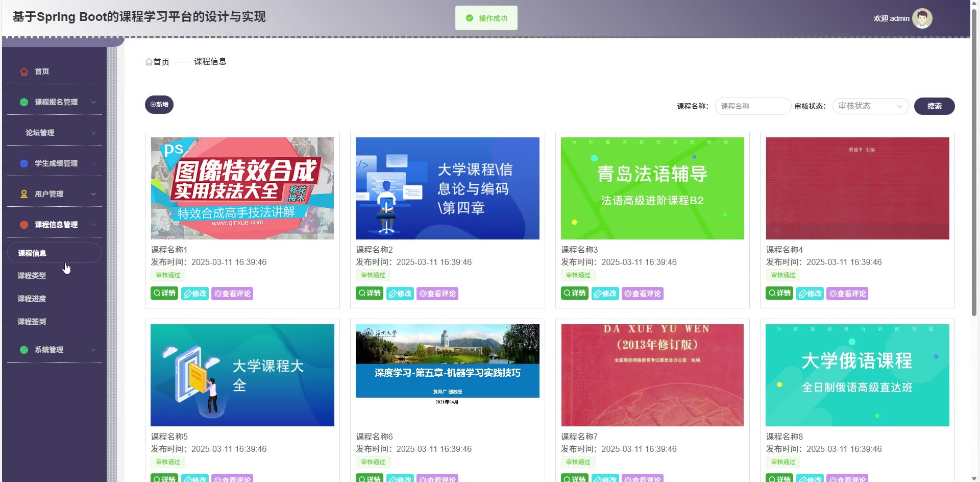Click 查看评论 for 课程名称3
The image size is (980, 482).
(x=643, y=294)
